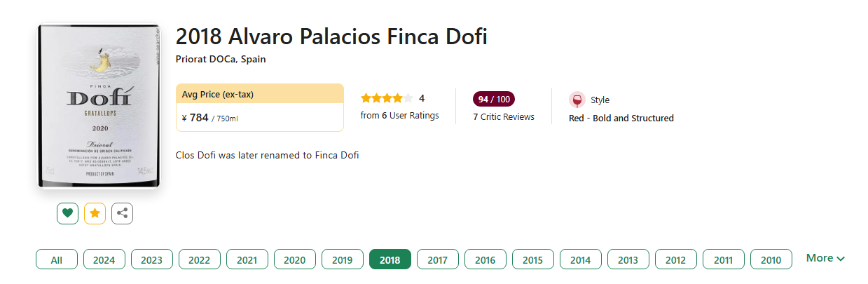Click the green heart favorite icon

coord(67,213)
